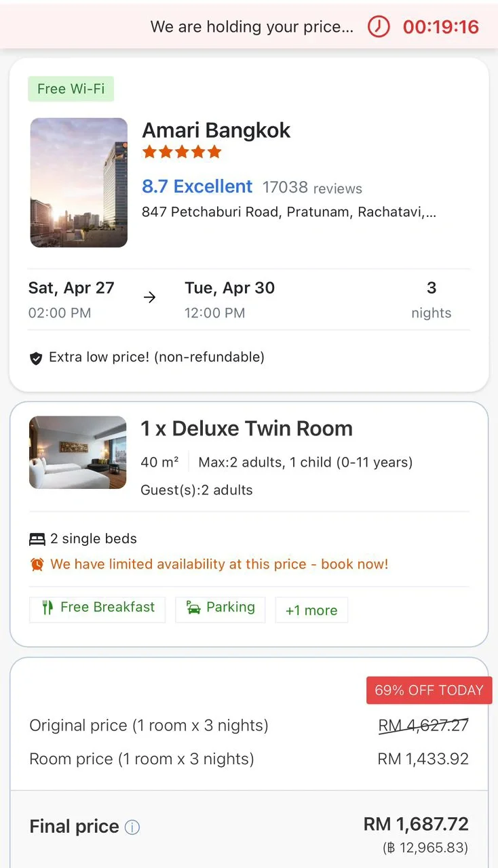Tap the Free Breakfast tag
Viewport: 498px width, 868px height.
pos(97,608)
